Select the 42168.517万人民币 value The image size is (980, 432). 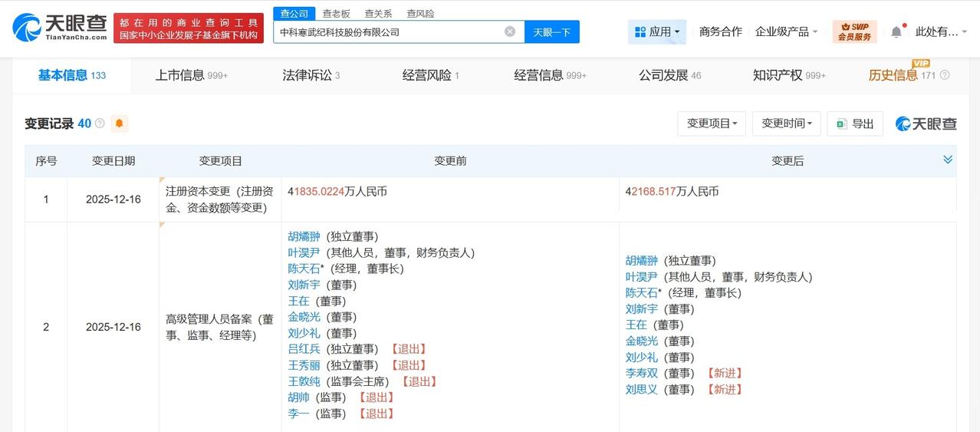click(672, 192)
